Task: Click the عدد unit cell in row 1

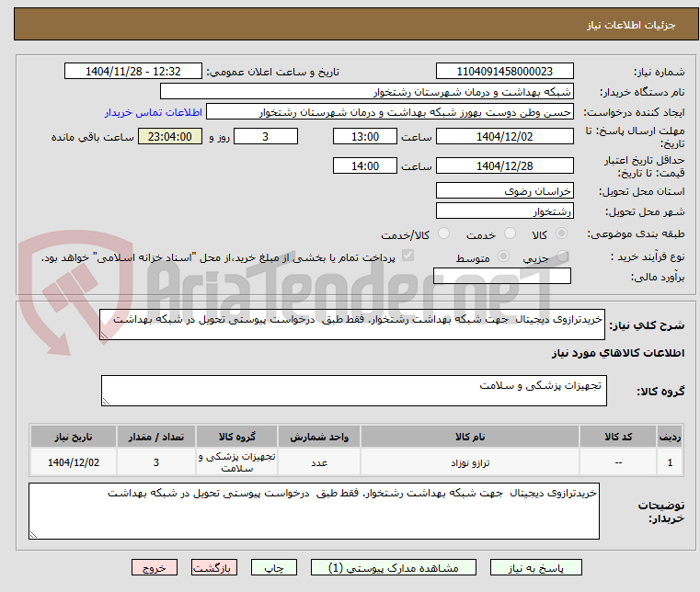Action: coord(319,462)
